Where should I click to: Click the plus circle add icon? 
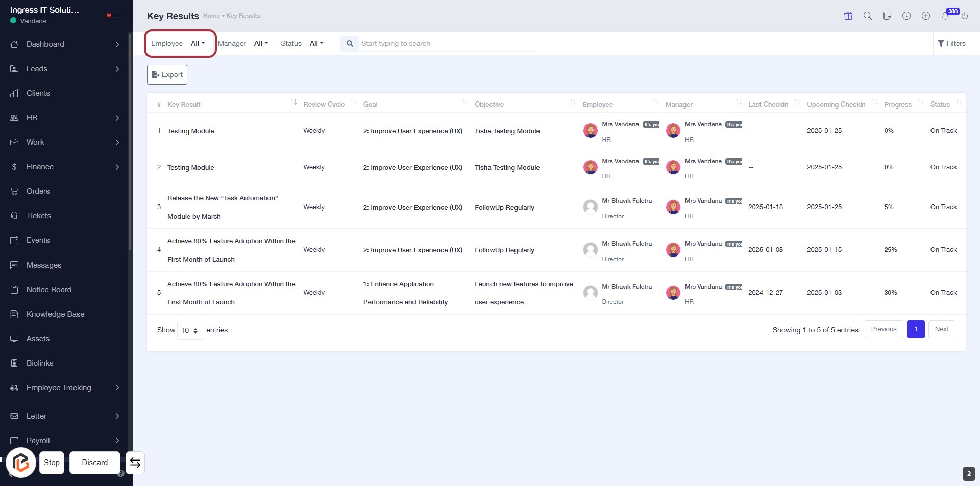coord(926,16)
